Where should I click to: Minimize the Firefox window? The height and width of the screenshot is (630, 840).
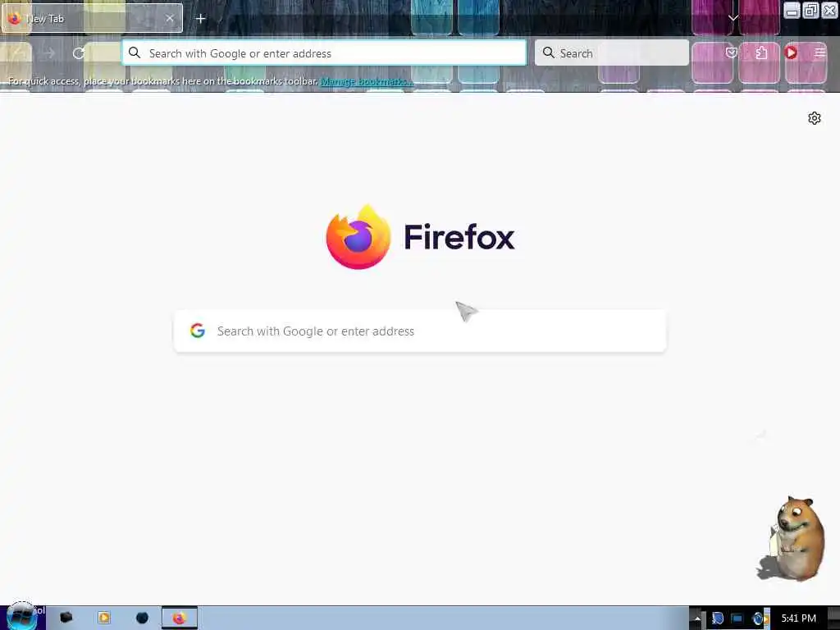pyautogui.click(x=792, y=11)
